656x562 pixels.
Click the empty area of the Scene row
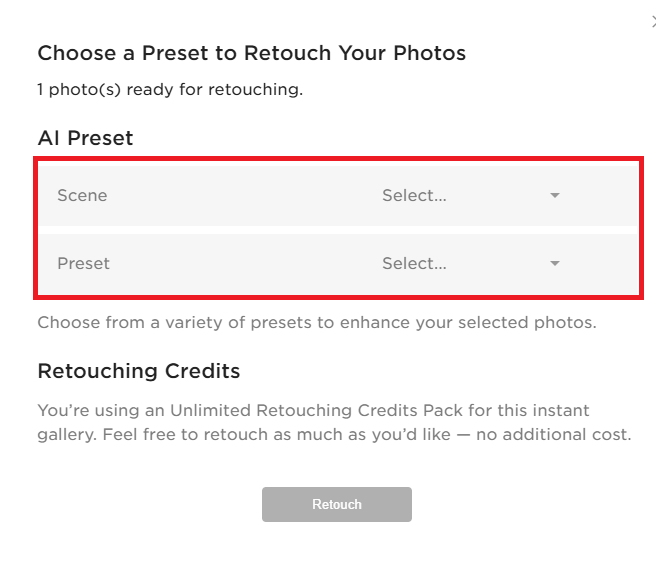click(243, 195)
